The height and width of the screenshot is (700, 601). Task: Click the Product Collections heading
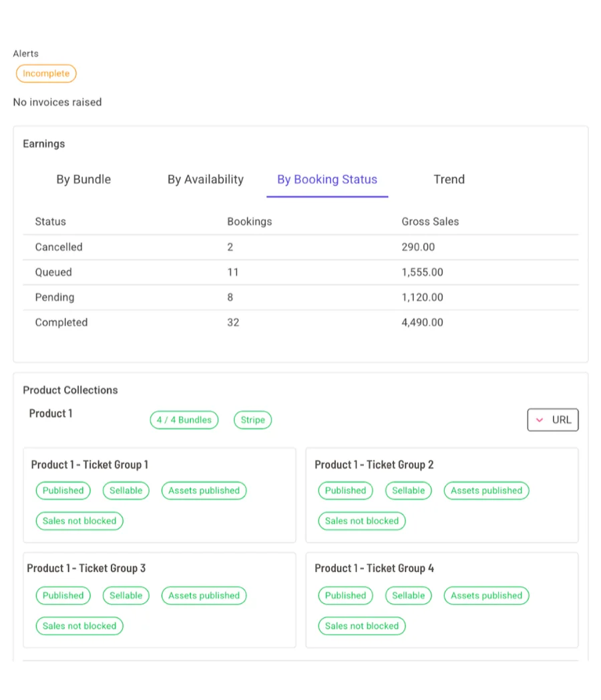pyautogui.click(x=70, y=390)
